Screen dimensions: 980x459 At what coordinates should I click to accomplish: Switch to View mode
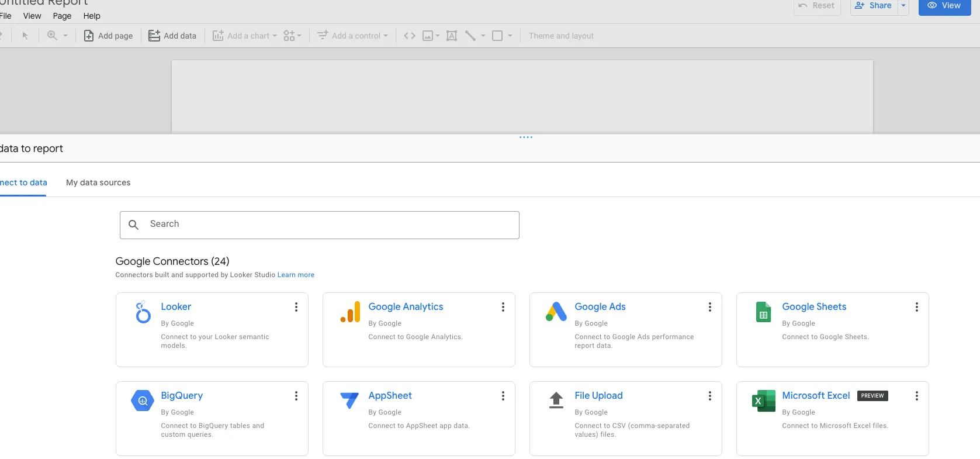[944, 6]
